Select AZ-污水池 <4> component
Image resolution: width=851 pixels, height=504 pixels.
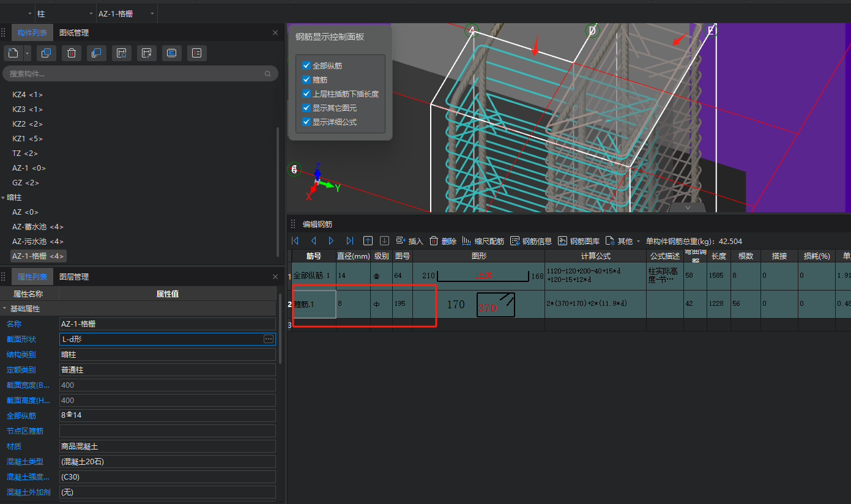pyautogui.click(x=38, y=242)
